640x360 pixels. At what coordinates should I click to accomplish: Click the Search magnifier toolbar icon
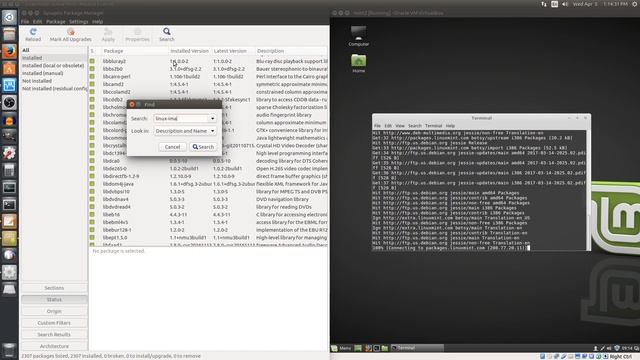point(167,31)
